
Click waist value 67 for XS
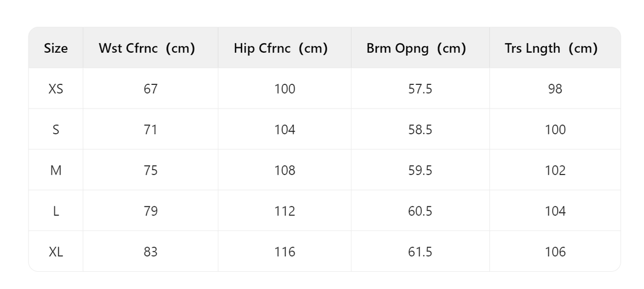[151, 89]
